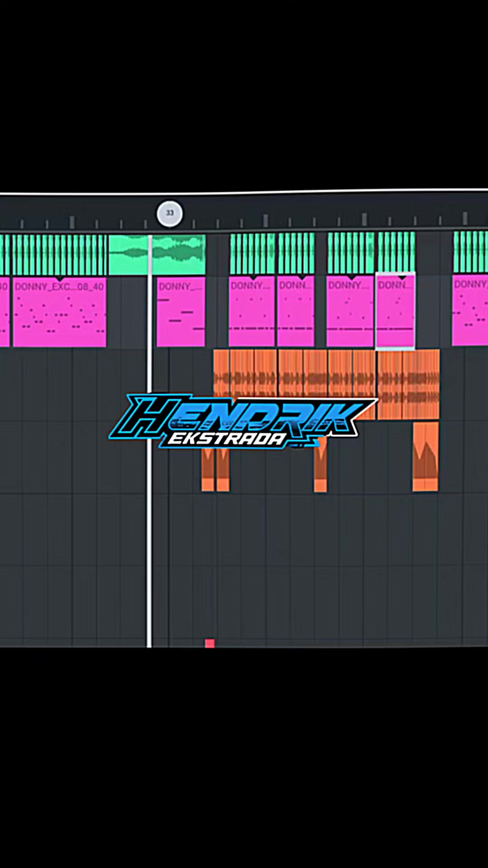Select pink DONNY clip cut off at right edge
Image resolution: width=488 pixels, height=868 pixels.
pos(470,311)
